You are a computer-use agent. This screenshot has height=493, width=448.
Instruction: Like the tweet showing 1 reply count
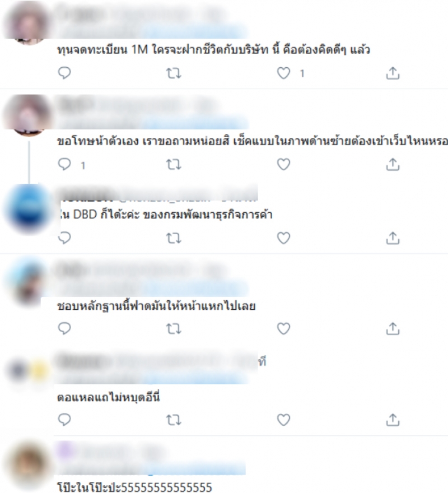(x=283, y=164)
